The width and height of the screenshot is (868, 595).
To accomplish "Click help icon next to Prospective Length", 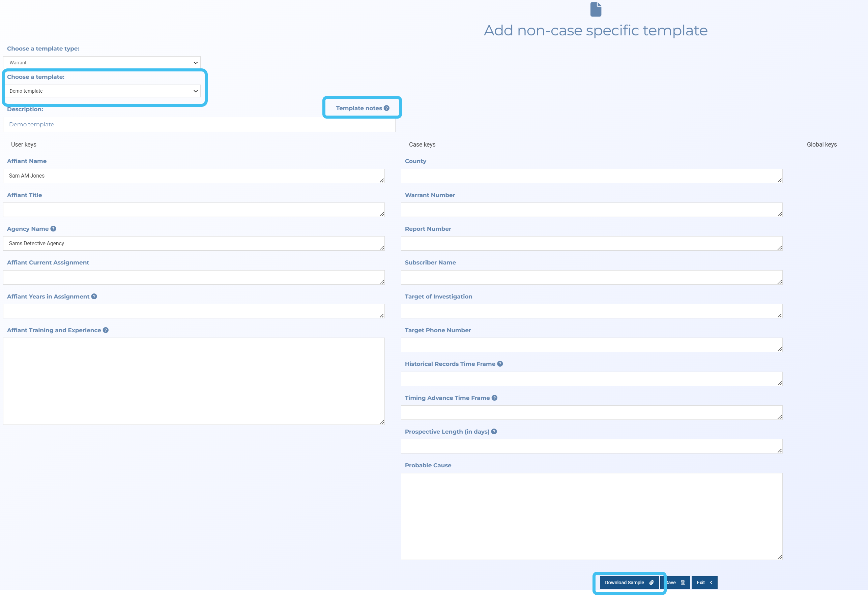I will (x=494, y=431).
